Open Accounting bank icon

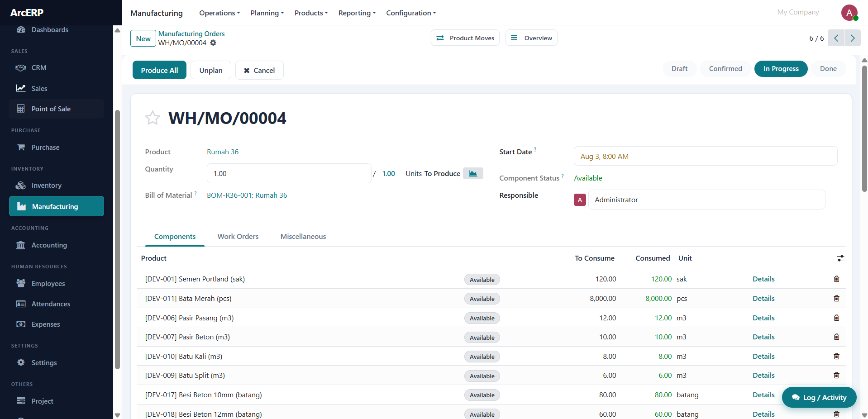pyautogui.click(x=21, y=245)
